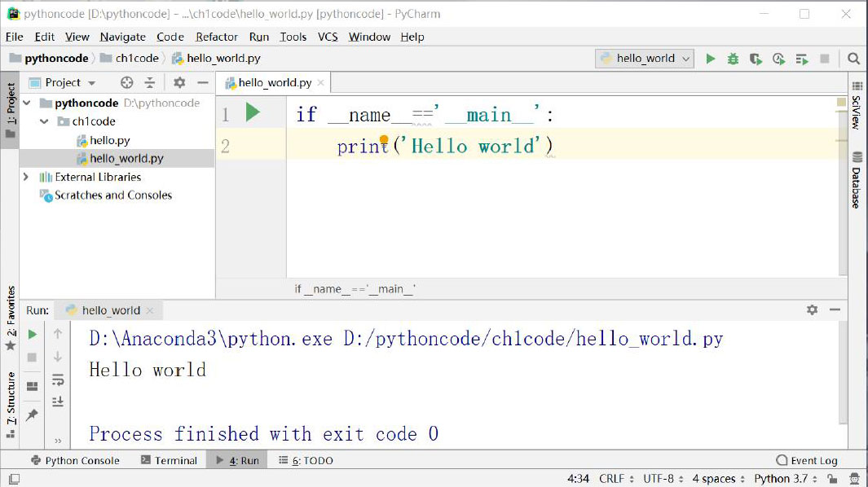
Task: Click the Debug bug icon in toolbar
Action: (734, 59)
